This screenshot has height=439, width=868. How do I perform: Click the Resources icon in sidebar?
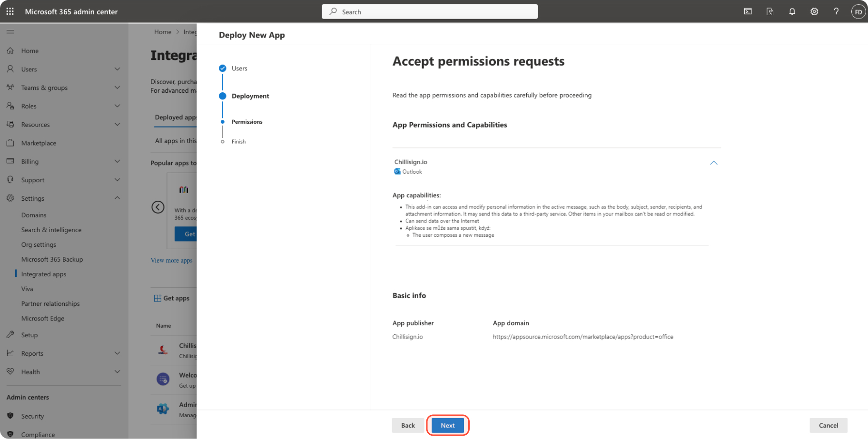(x=10, y=124)
